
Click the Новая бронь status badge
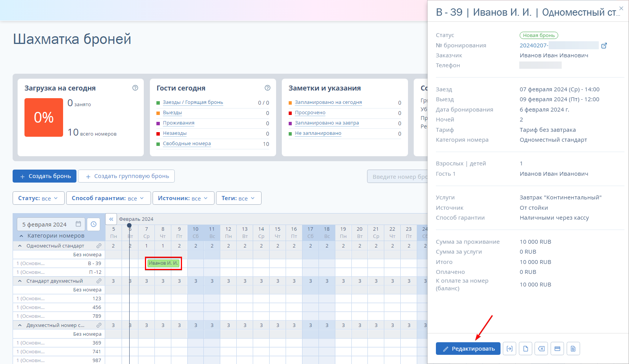click(539, 36)
